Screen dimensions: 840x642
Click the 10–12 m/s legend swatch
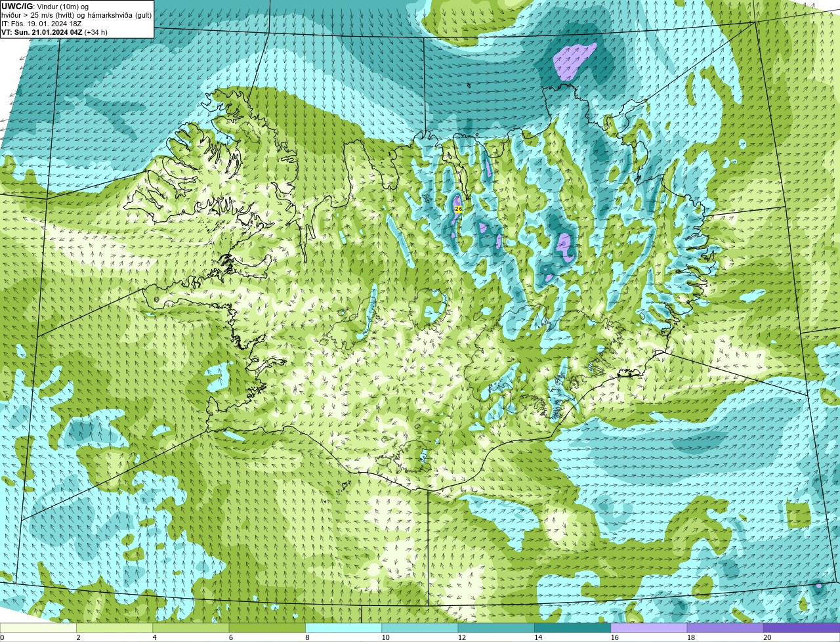tap(420, 628)
